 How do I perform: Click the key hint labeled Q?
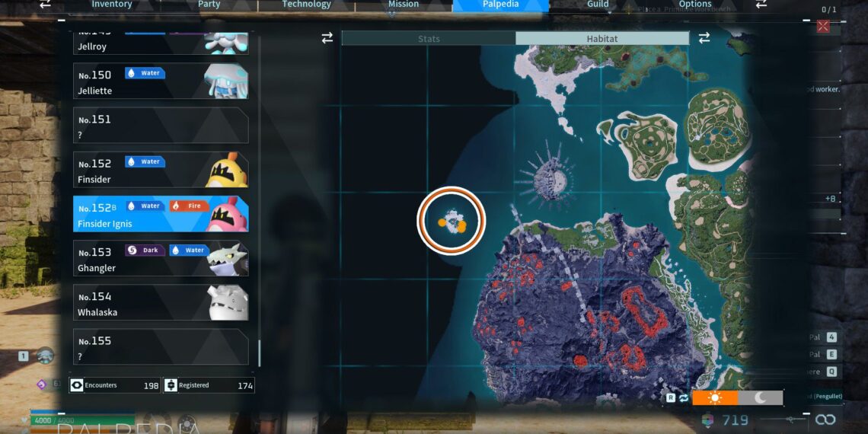[x=831, y=372]
